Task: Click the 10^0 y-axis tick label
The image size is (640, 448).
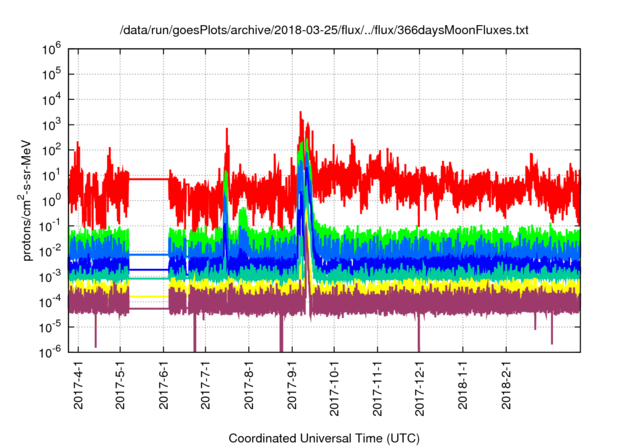Action: tap(51, 201)
